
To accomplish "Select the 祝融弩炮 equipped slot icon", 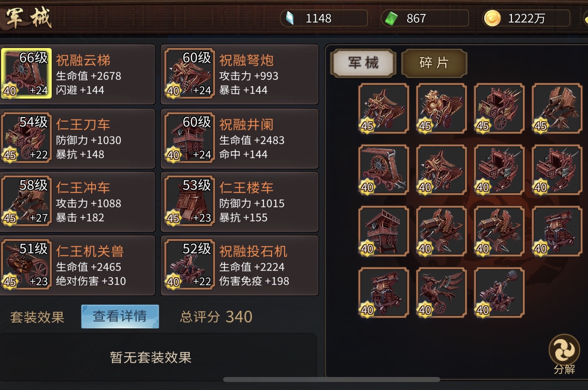I will click(x=189, y=73).
